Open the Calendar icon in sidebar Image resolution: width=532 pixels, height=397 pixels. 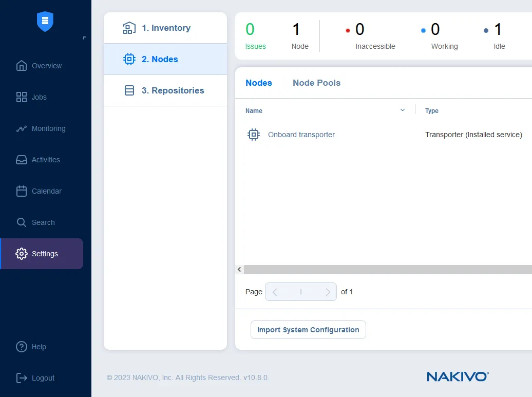tap(21, 191)
